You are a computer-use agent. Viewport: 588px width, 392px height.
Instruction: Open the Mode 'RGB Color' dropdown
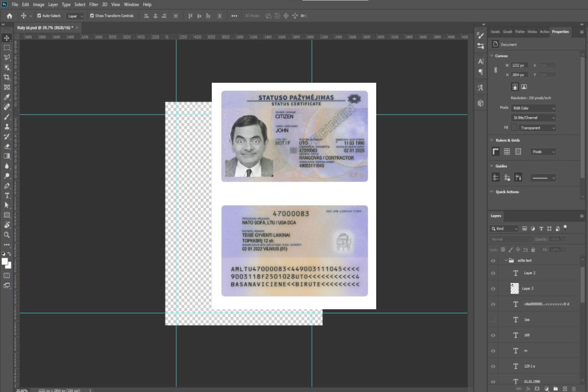(533, 108)
